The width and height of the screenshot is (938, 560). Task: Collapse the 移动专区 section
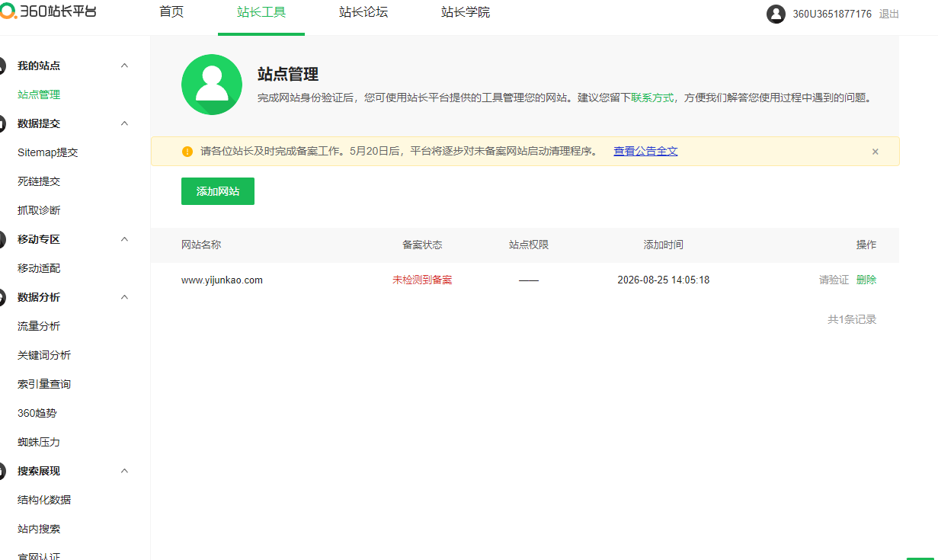tap(125, 239)
